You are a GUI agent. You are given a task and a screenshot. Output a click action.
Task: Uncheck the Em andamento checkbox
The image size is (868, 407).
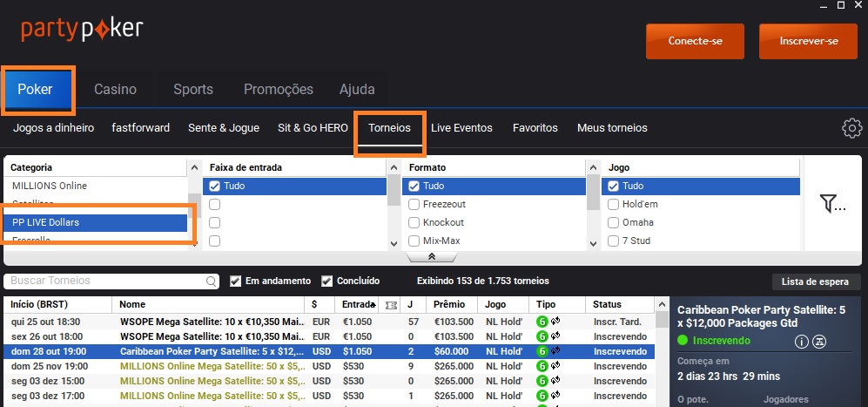pyautogui.click(x=235, y=282)
